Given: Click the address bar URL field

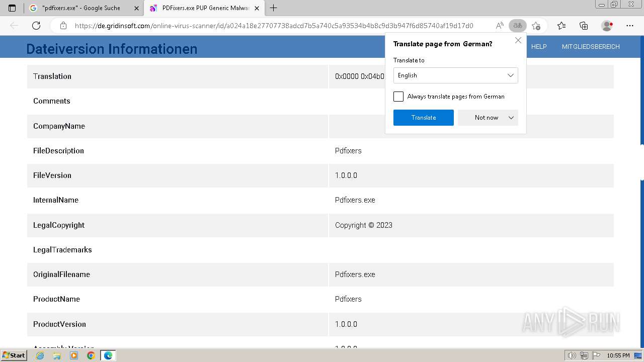Looking at the screenshot, I should pos(274,26).
